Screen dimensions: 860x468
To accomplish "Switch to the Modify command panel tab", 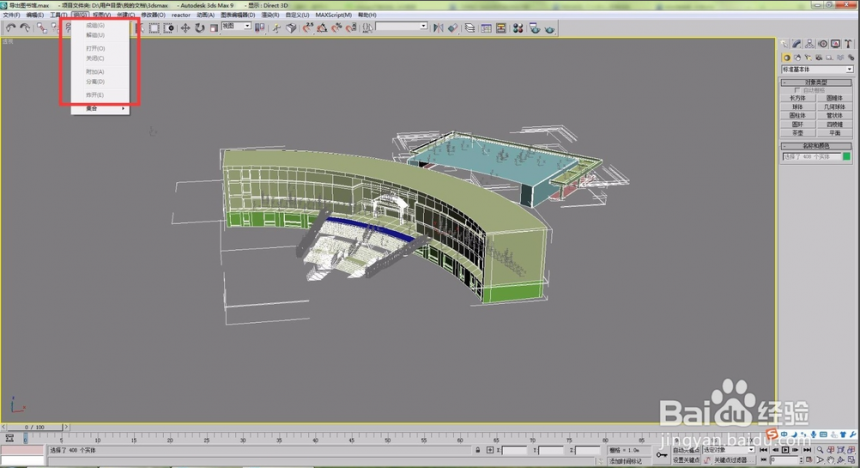I will [797, 44].
